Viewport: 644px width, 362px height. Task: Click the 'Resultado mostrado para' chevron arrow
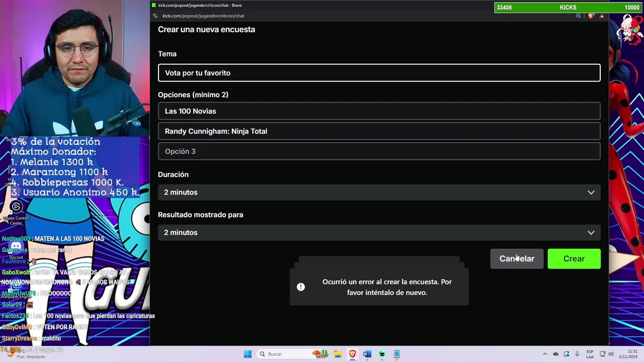coord(591,232)
